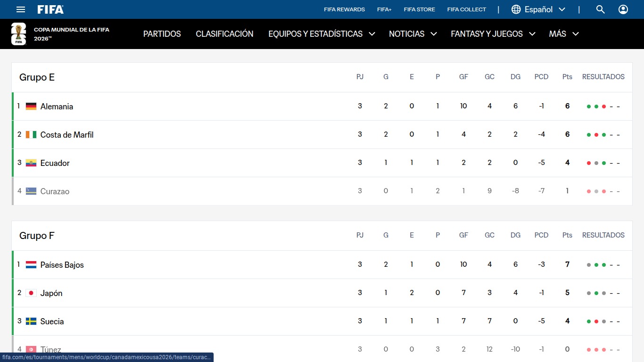The height and width of the screenshot is (362, 644).
Task: Click the PCD column header in Grupo F
Action: pyautogui.click(x=541, y=235)
